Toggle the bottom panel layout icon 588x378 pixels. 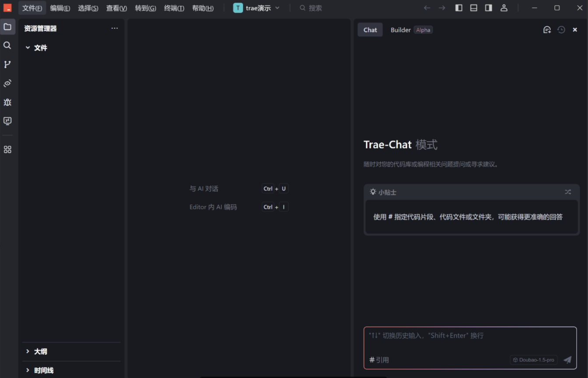click(474, 8)
